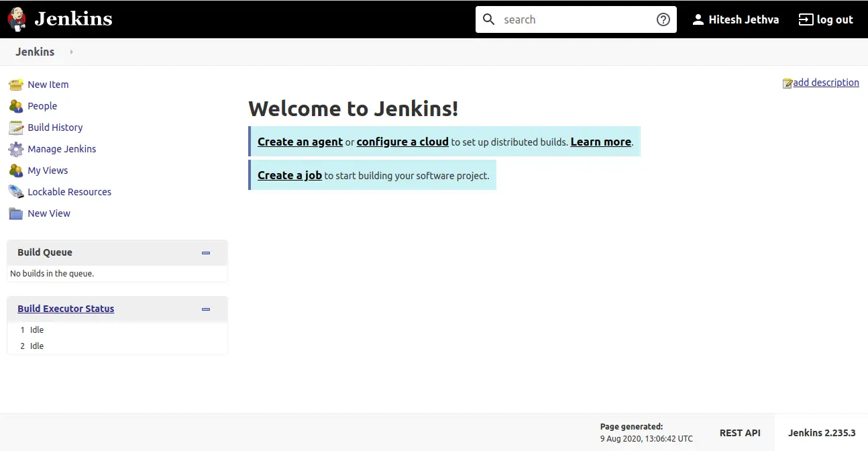Screen dimensions: 868x451
Task: Open New Item from sidebar
Action: (x=48, y=85)
